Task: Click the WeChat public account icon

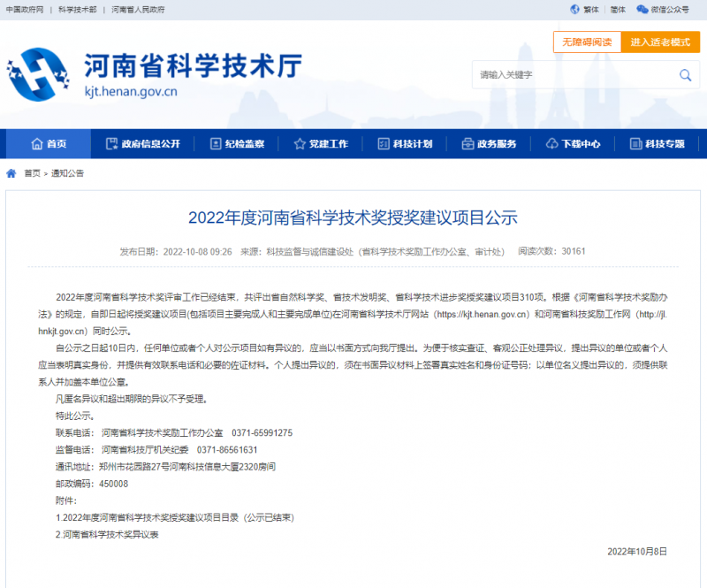Action: [642, 10]
